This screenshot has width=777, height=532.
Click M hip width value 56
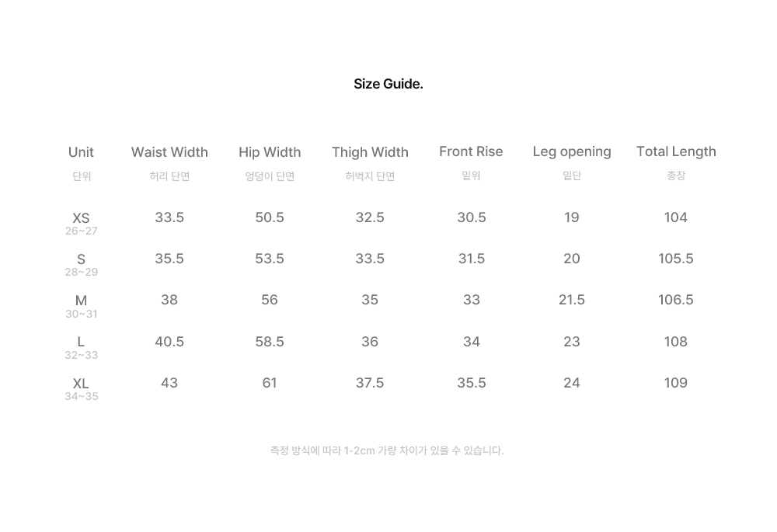click(270, 300)
